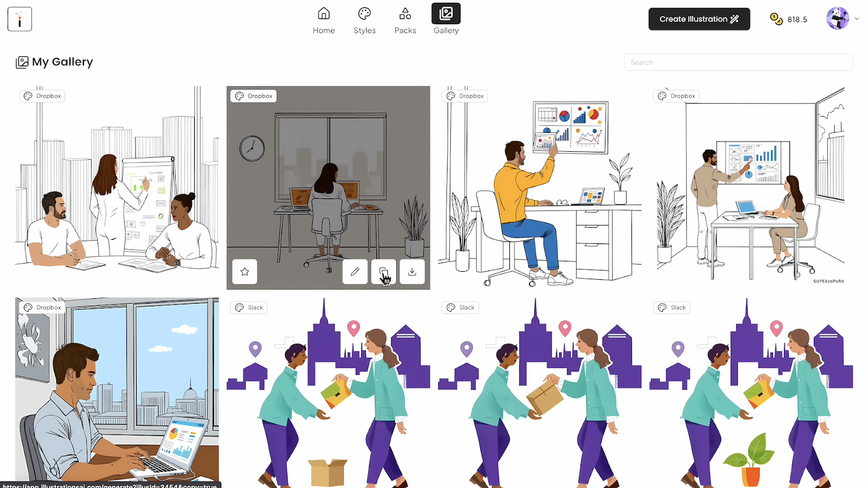The height and width of the screenshot is (488, 868).
Task: Go to the Styles tab
Action: point(365,21)
